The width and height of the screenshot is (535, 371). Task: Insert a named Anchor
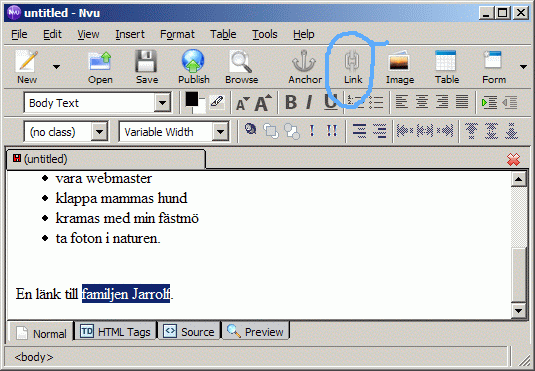pyautogui.click(x=305, y=67)
